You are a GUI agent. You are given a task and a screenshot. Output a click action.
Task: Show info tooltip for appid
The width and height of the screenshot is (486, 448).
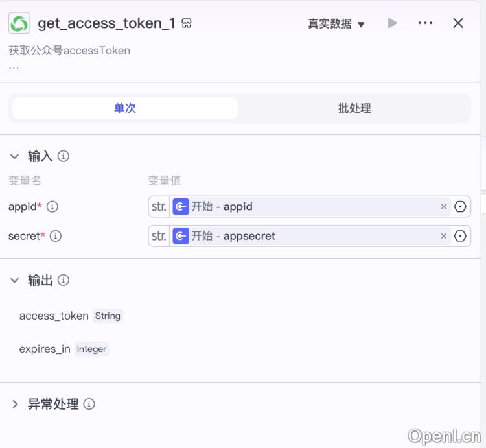click(52, 206)
